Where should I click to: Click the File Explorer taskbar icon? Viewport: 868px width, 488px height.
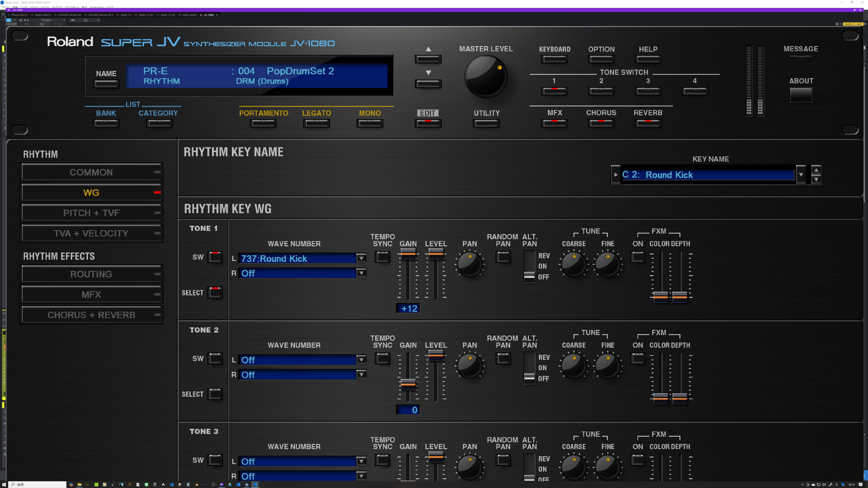click(x=80, y=485)
